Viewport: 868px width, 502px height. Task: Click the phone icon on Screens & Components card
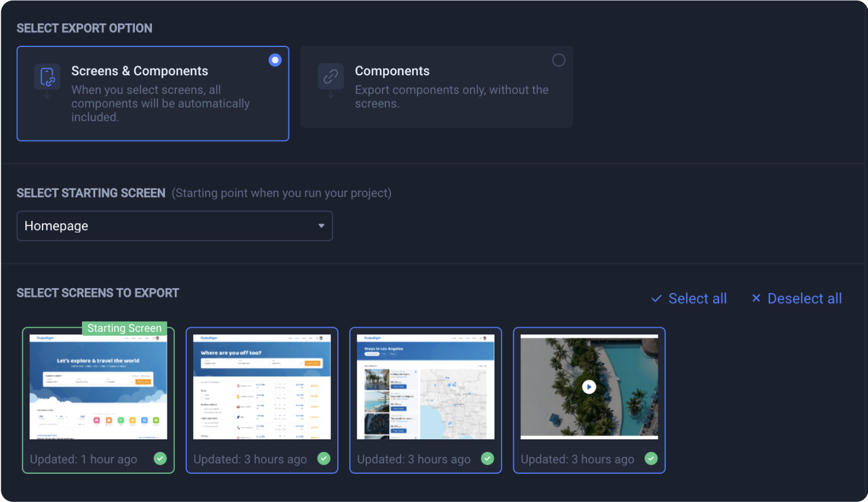click(47, 77)
